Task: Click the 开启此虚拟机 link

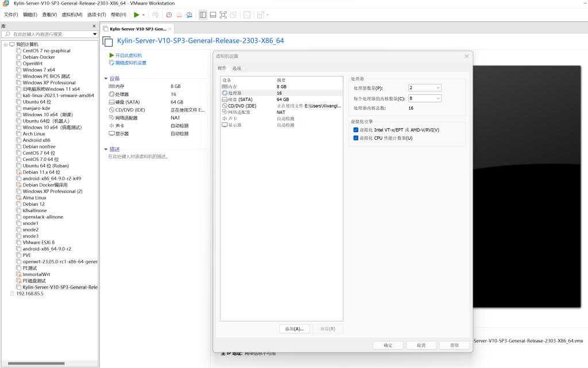Action: coord(129,56)
